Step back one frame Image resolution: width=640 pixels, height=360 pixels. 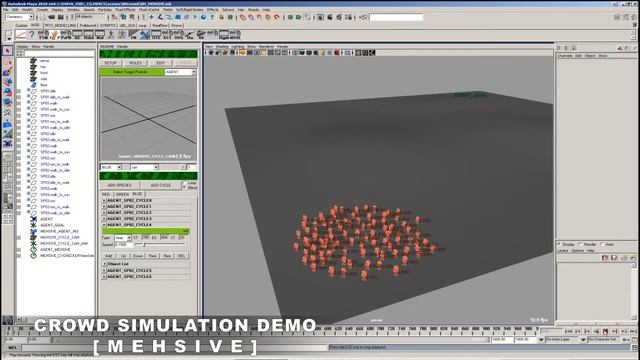click(578, 331)
